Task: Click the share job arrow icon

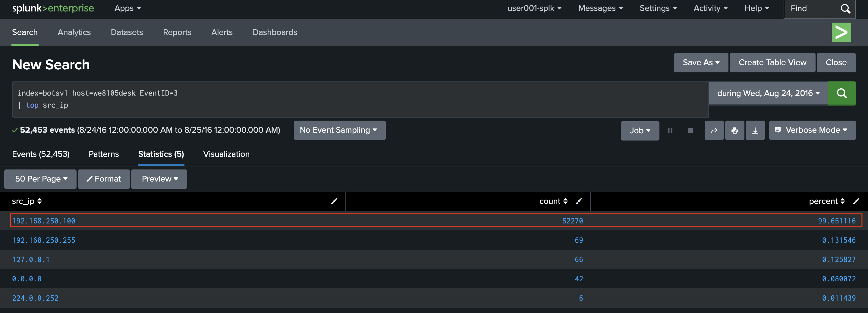Action: point(714,130)
